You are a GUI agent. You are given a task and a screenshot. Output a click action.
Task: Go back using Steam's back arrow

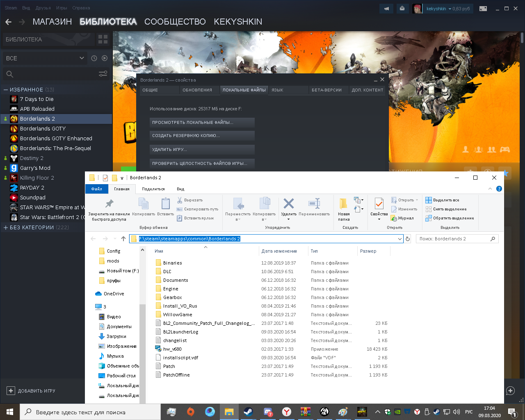(x=9, y=22)
